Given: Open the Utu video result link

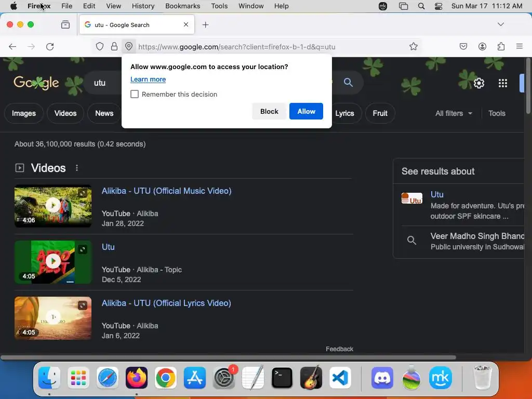Looking at the screenshot, I should pos(108,247).
